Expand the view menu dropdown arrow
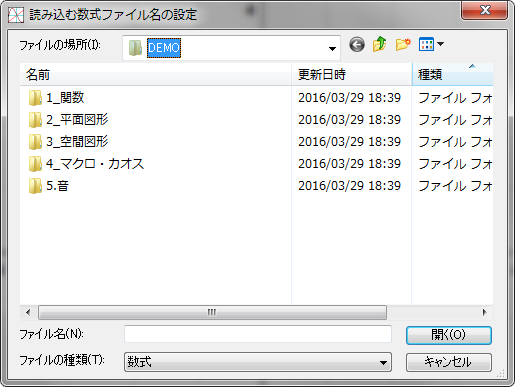 click(440, 44)
